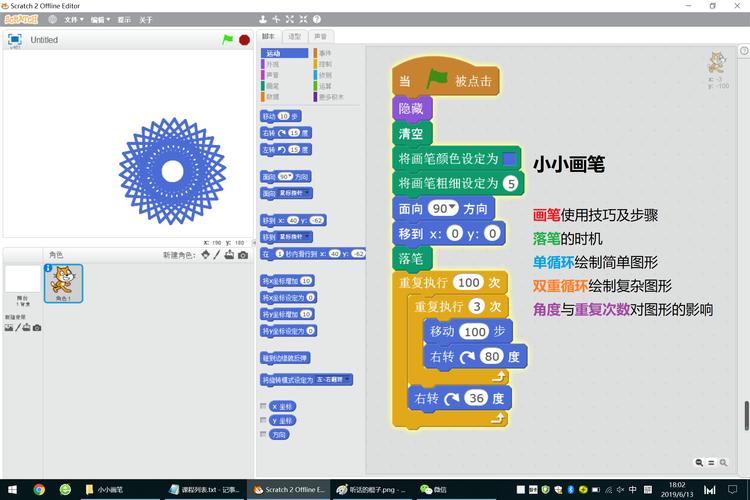Click the outer repeat count field showing 100
The width and height of the screenshot is (750, 500).
469,283
